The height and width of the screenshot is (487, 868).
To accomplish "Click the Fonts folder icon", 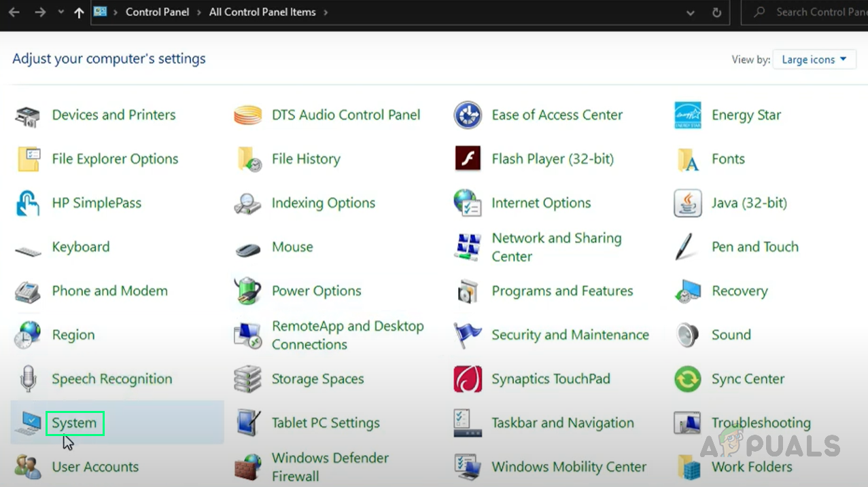I will [x=688, y=160].
